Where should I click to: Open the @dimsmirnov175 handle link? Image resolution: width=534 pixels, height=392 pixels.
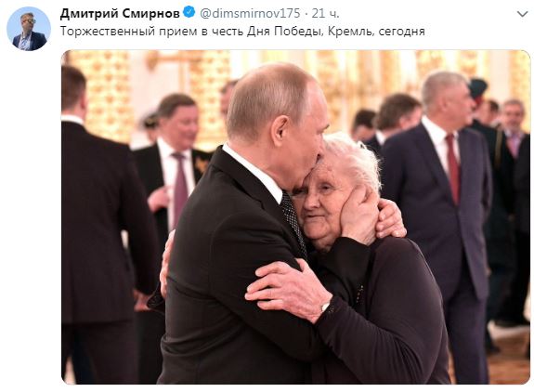250,14
